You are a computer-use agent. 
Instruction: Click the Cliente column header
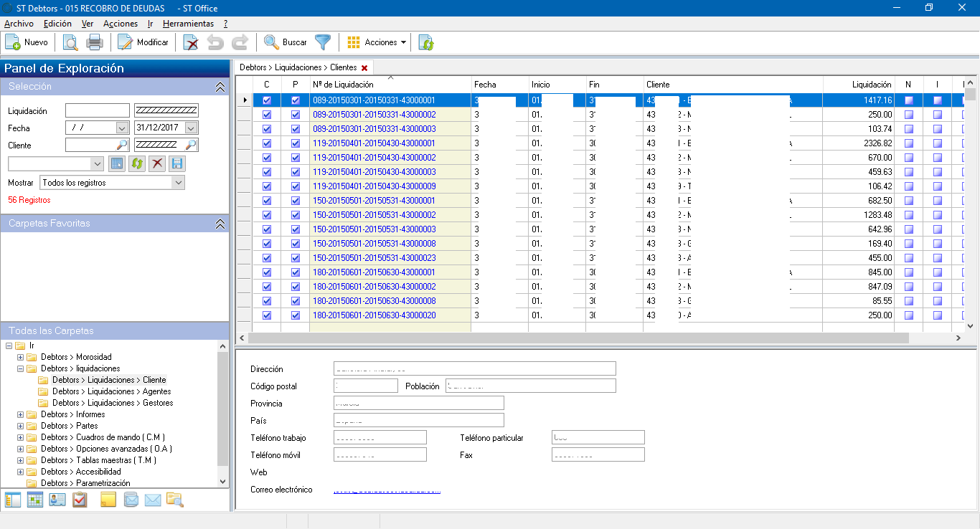pos(733,85)
